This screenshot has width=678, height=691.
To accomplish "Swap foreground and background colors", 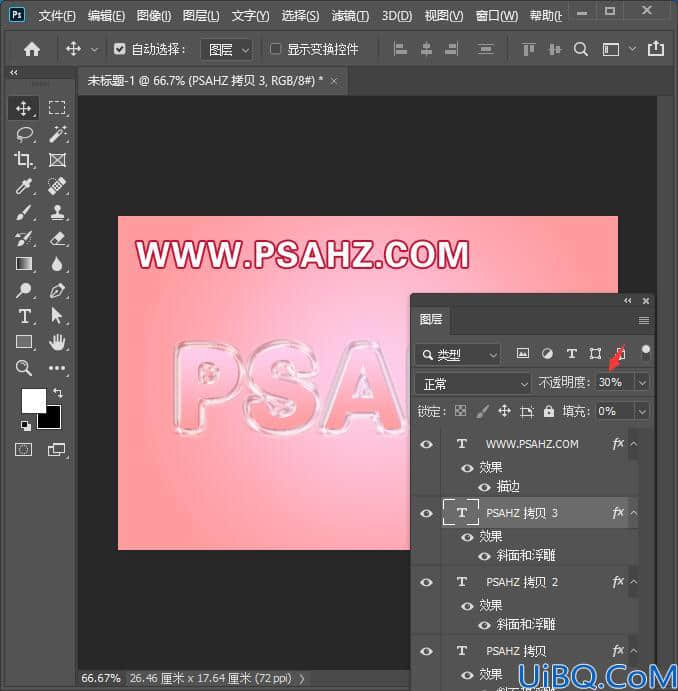I will point(58,392).
